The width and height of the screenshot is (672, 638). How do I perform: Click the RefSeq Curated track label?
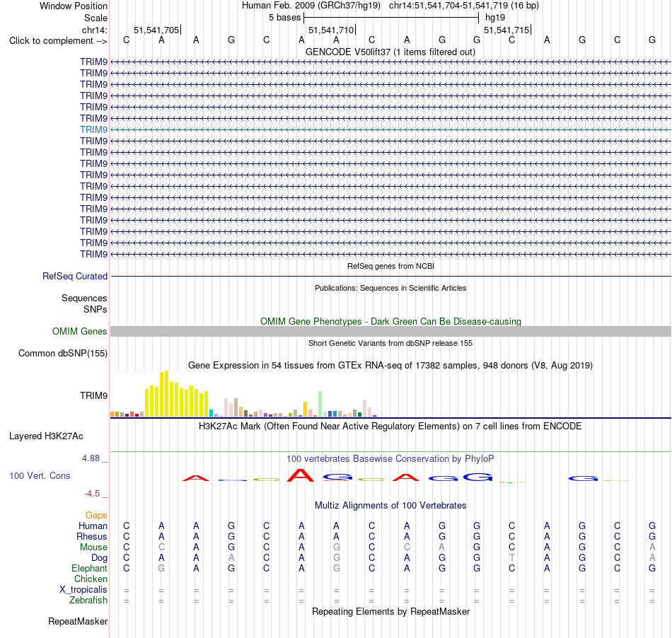click(x=74, y=276)
